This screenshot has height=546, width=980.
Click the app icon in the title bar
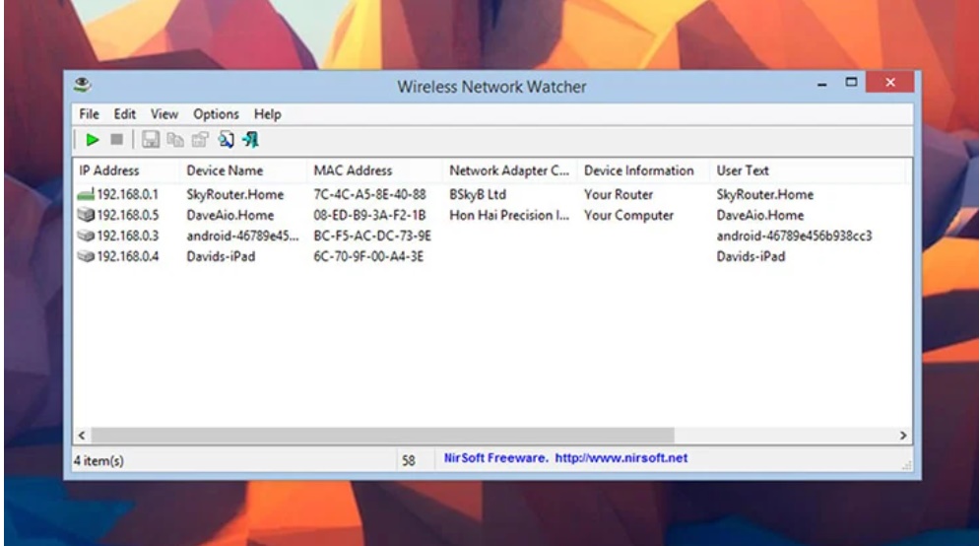click(86, 86)
